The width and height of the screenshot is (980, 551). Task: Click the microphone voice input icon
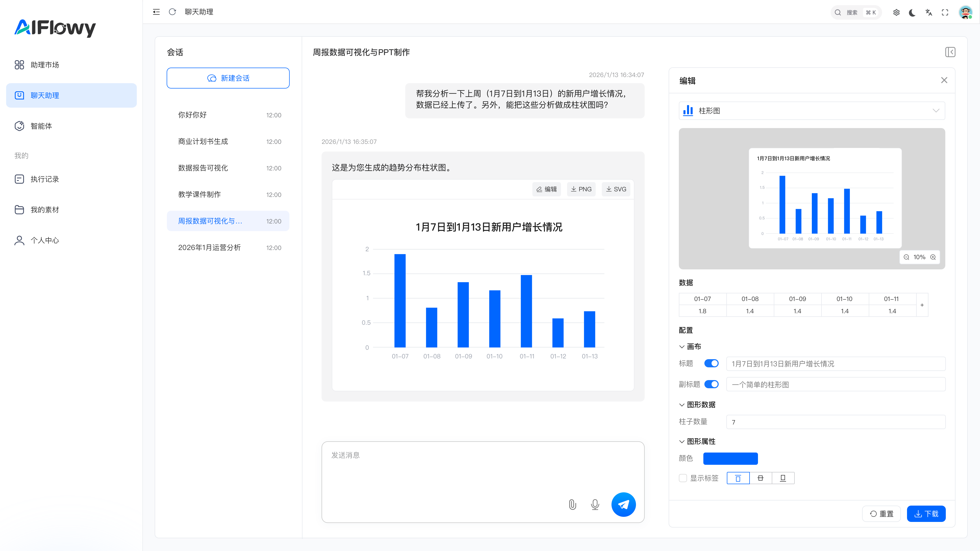click(595, 505)
